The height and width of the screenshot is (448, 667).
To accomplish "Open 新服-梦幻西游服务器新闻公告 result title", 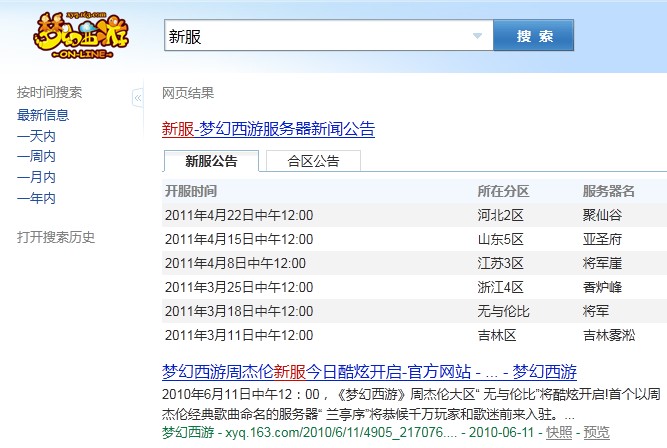I will [x=268, y=129].
